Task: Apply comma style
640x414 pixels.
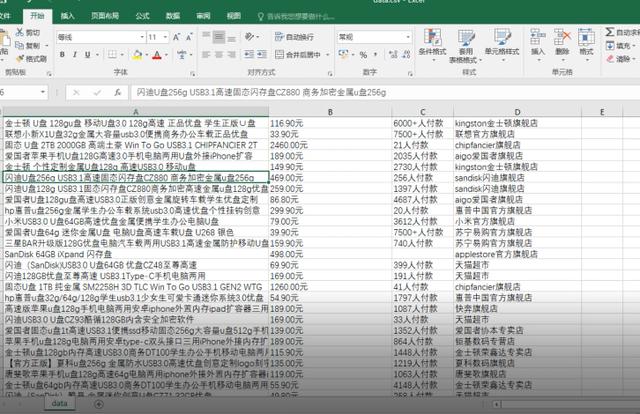Action: tap(375, 55)
